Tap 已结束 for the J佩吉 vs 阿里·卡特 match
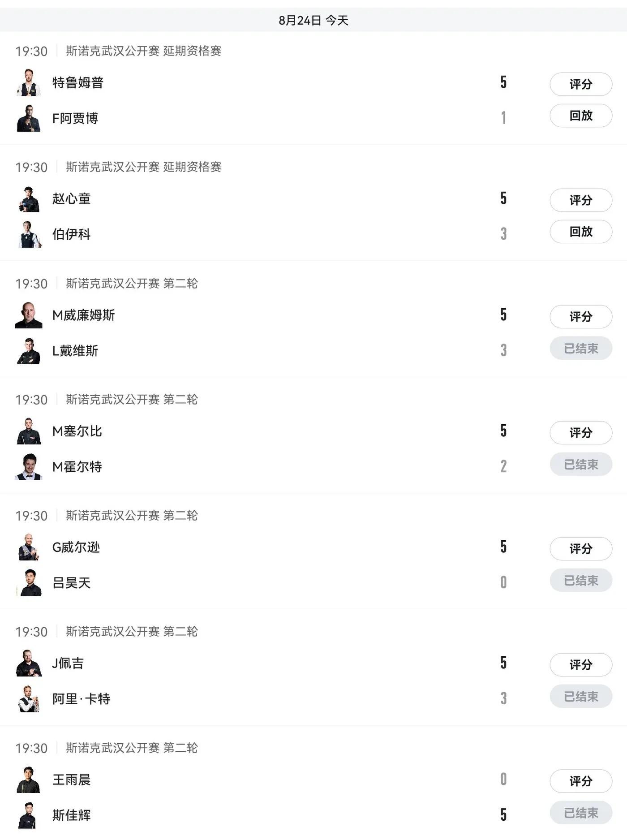The height and width of the screenshot is (840, 627). (x=581, y=697)
